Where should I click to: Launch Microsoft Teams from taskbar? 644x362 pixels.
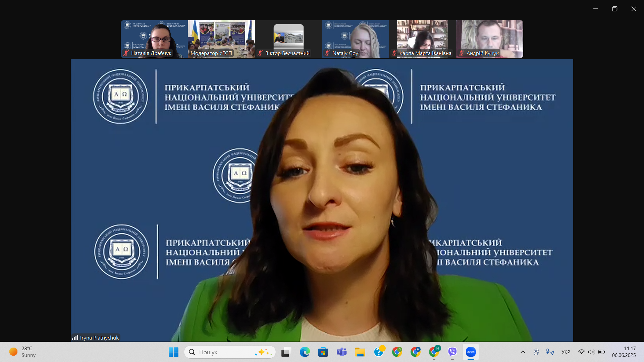click(x=341, y=352)
